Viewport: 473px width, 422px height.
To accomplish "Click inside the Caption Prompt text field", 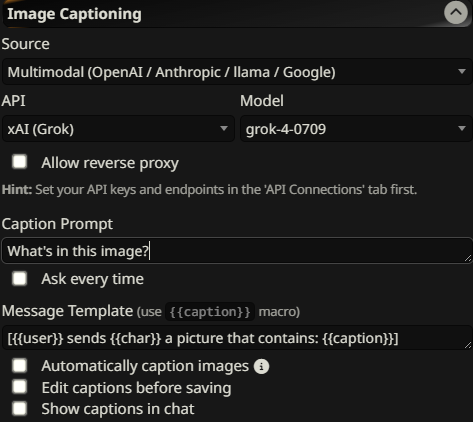I will (237, 251).
